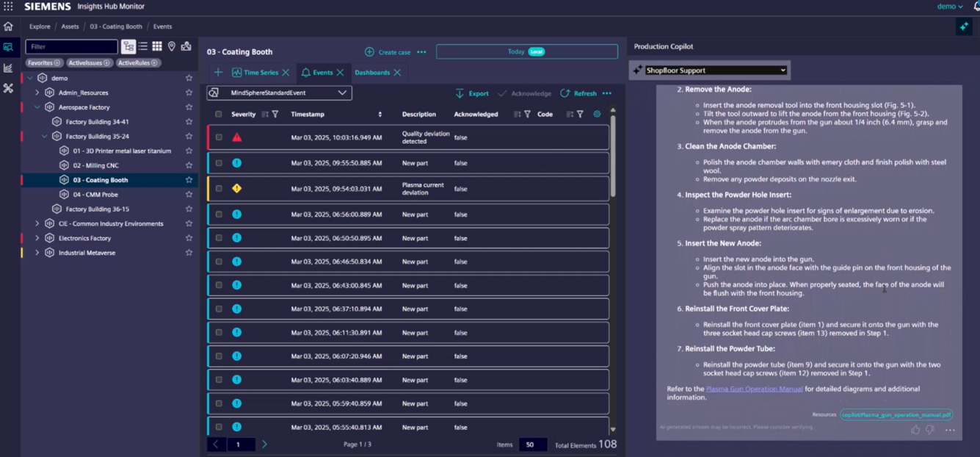Click the Production Copilot sparkle icon top right

[x=964, y=26]
